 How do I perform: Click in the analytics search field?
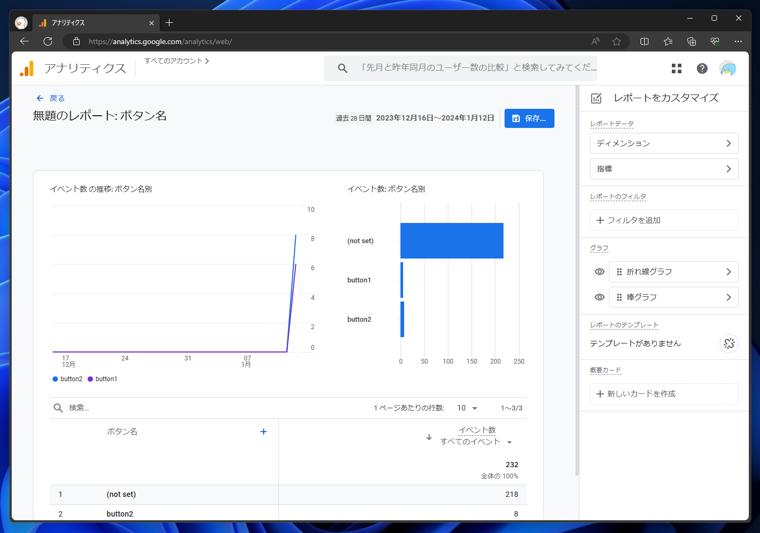click(460, 68)
